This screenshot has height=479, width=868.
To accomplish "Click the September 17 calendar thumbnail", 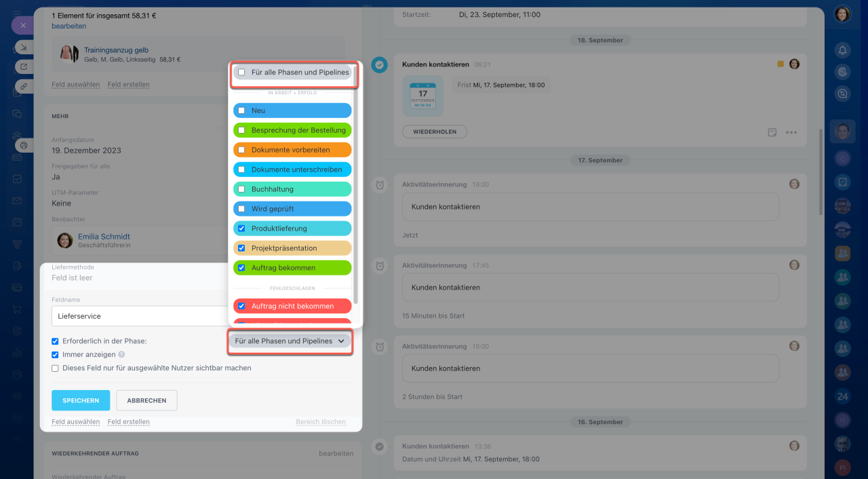I will (422, 95).
